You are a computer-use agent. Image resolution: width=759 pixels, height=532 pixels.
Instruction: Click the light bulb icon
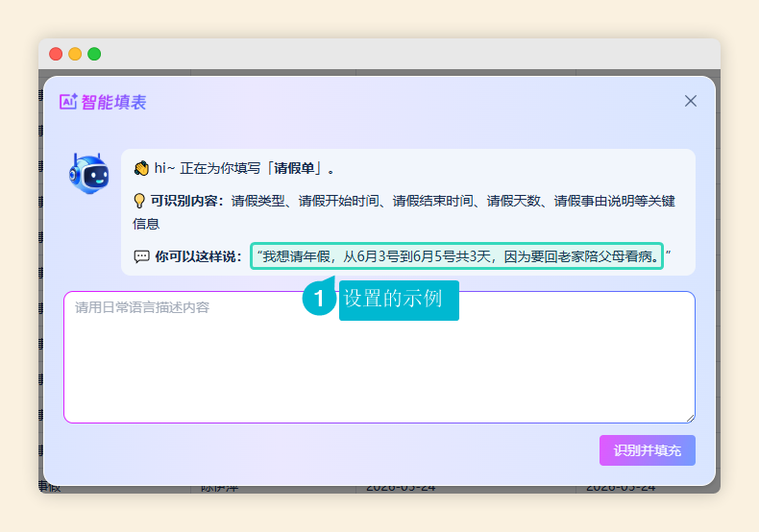point(139,201)
